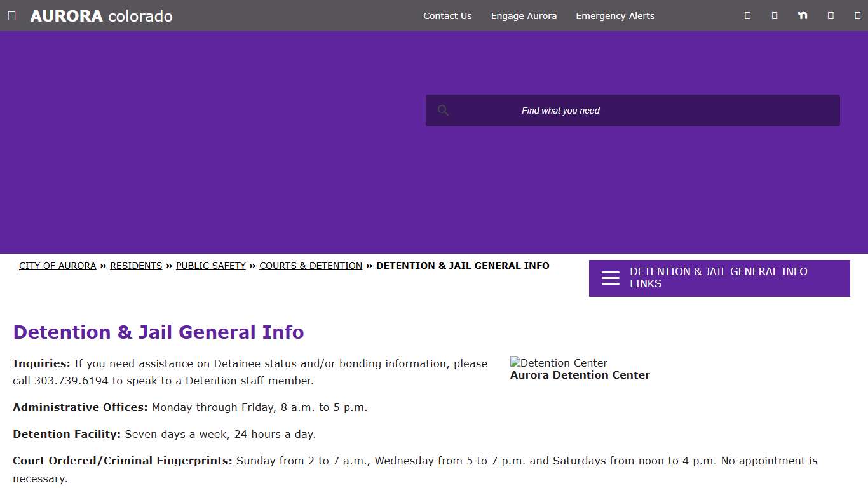Click the city logo icon left of AURORA
The image size is (868, 488).
click(x=11, y=15)
